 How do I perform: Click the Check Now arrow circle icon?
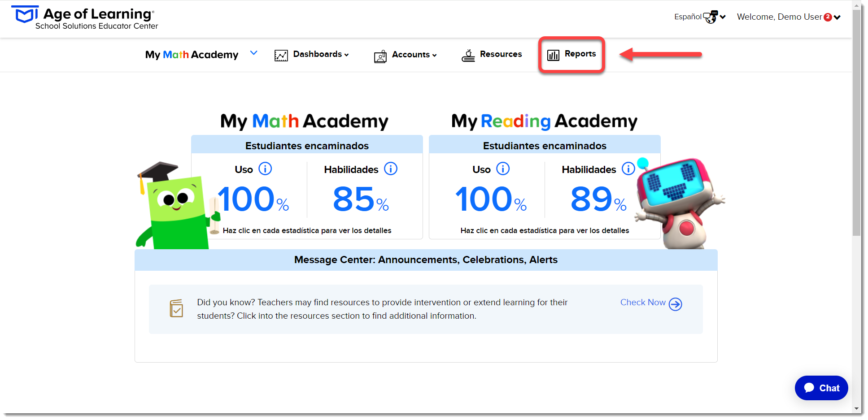(x=675, y=304)
